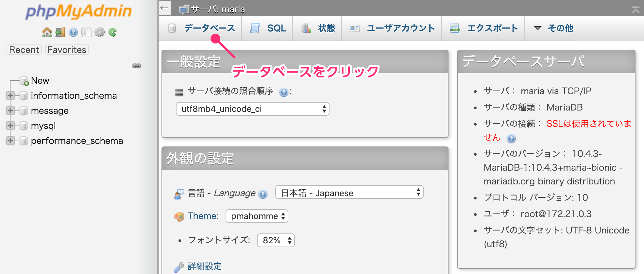Select performance_schema database name
The width and height of the screenshot is (644, 274).
[77, 141]
